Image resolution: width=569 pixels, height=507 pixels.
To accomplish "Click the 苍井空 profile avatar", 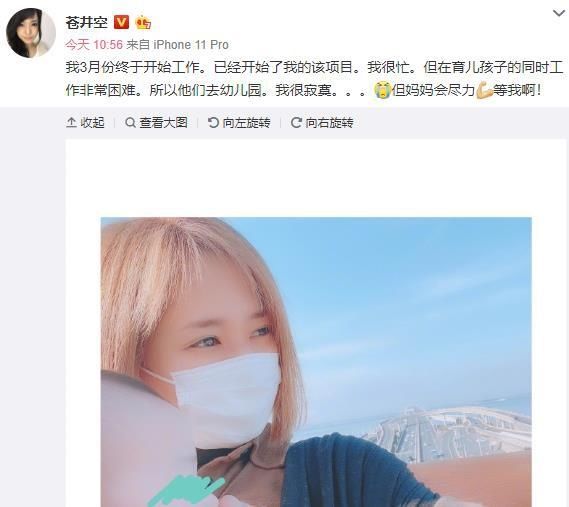I will [x=31, y=33].
